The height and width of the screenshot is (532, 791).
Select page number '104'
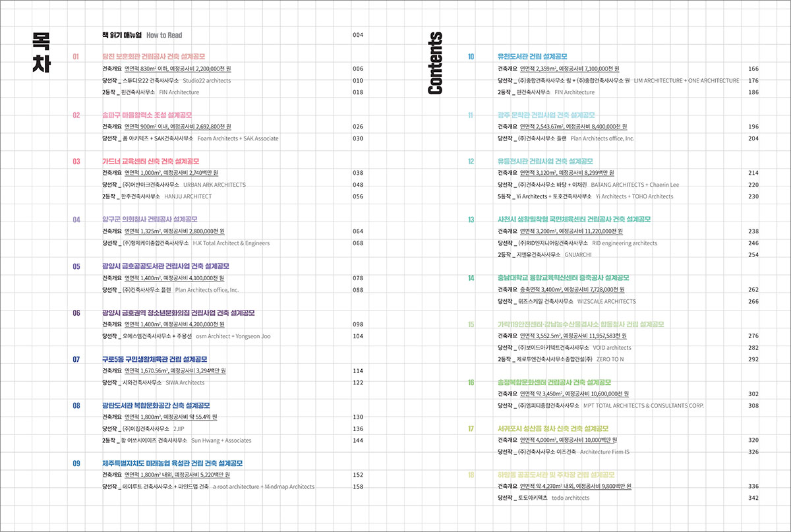358,336
